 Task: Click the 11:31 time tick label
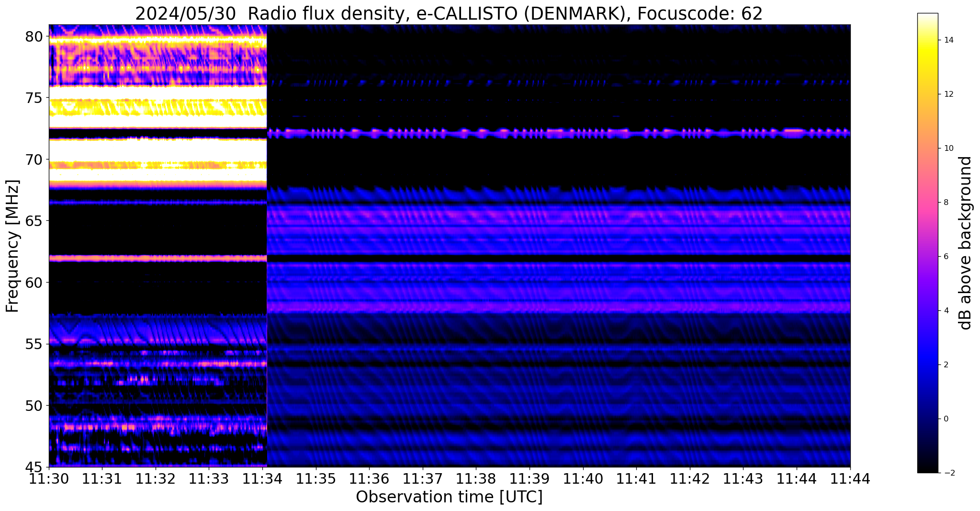coord(102,479)
